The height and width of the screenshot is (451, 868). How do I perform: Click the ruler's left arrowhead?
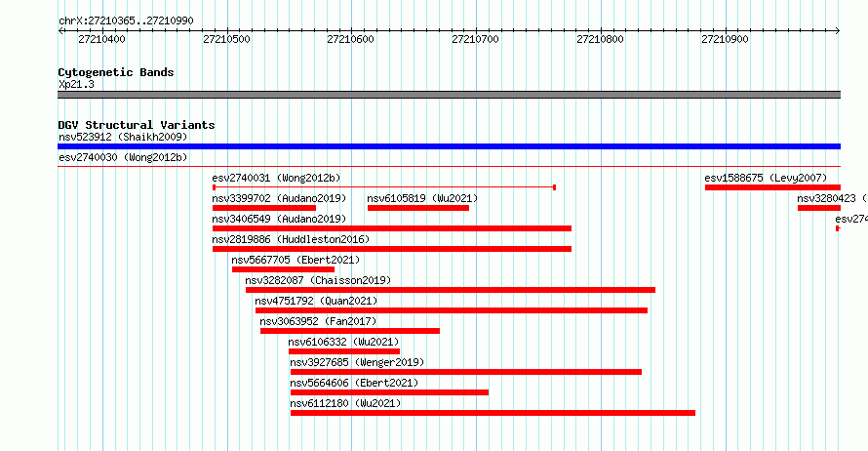point(60,31)
